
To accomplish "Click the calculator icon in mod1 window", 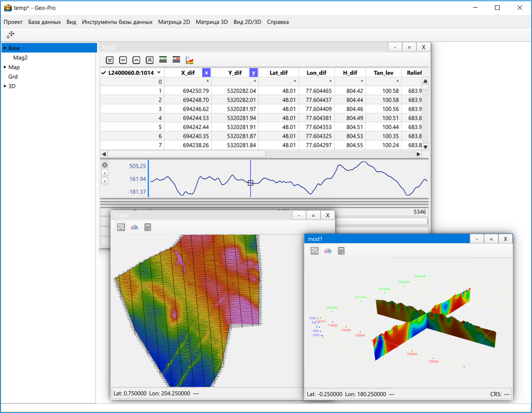I will click(x=341, y=251).
